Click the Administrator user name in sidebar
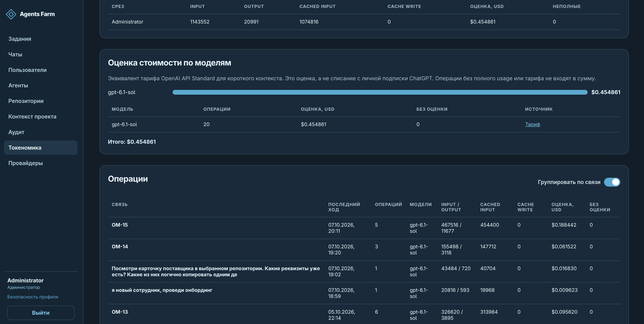The image size is (644, 324). click(x=26, y=280)
